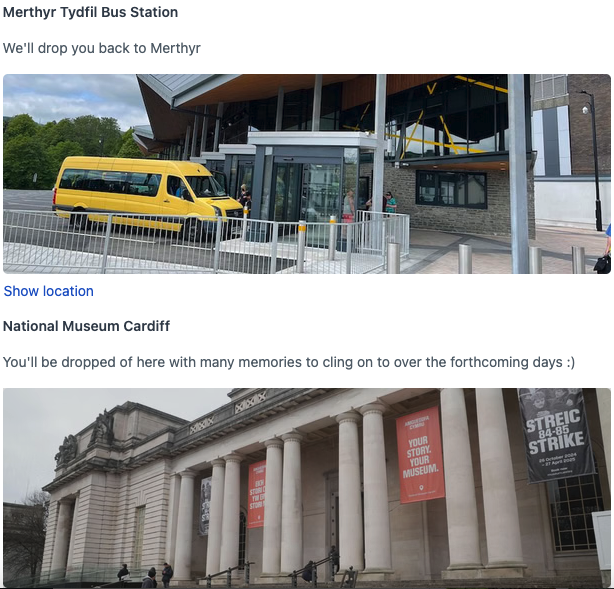Open the Show location link
Screen dimensions: 614x589
[49, 291]
